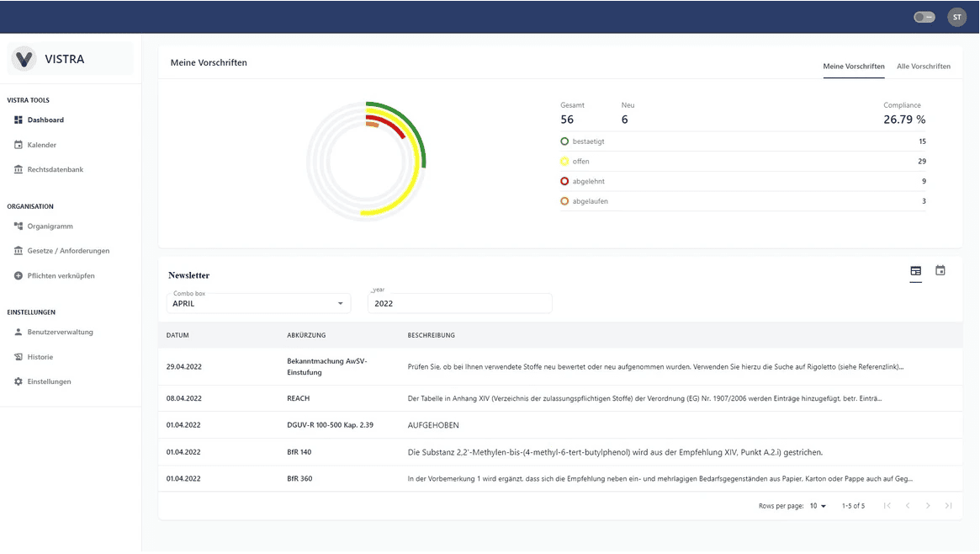
Task: Go to previous page of newsletter table
Action: 908,506
